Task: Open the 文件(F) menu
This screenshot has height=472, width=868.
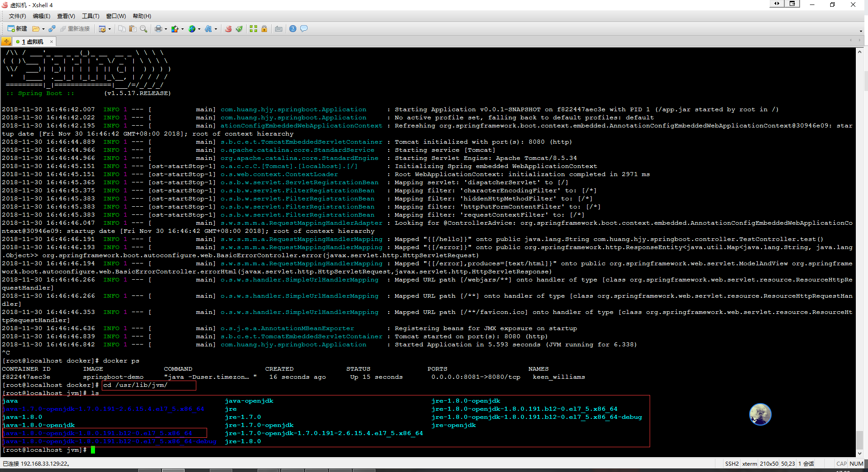Action: (x=17, y=16)
